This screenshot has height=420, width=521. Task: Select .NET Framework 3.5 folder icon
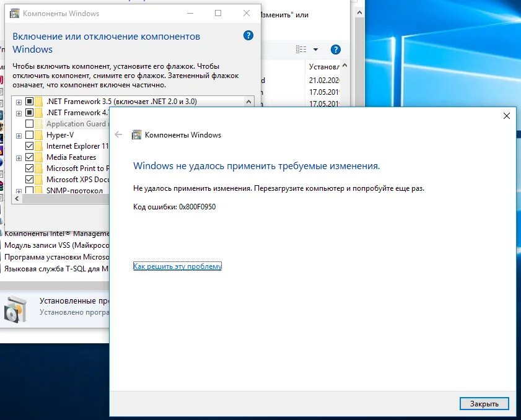(39, 102)
